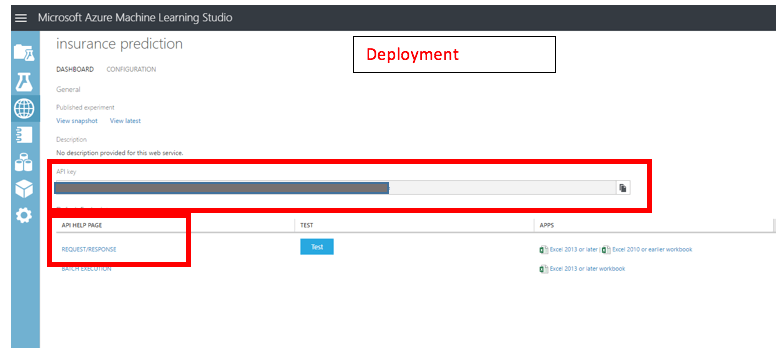This screenshot has width=782, height=361.
Task: Switch to the DASHBOARD tab
Action: coord(75,69)
